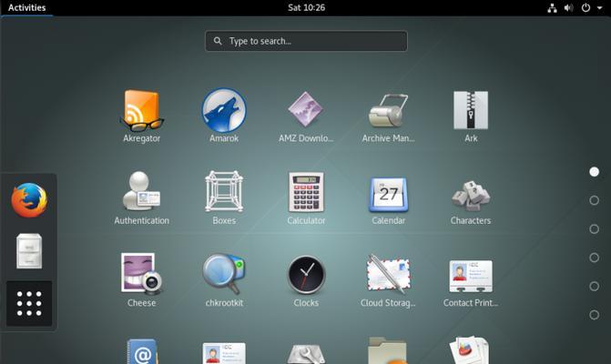Open the network status icon in top bar
This screenshot has width=611, height=364.
click(552, 8)
